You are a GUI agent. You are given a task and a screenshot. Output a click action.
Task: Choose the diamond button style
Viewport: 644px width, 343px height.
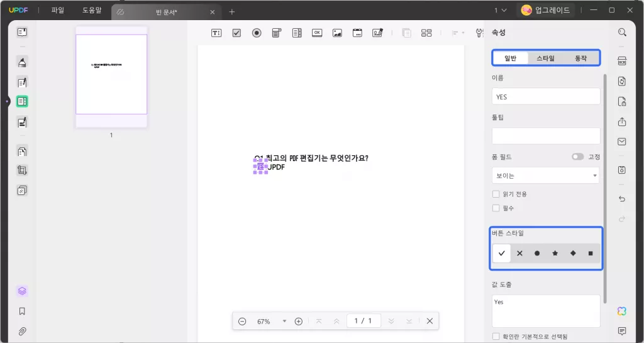[x=573, y=254]
